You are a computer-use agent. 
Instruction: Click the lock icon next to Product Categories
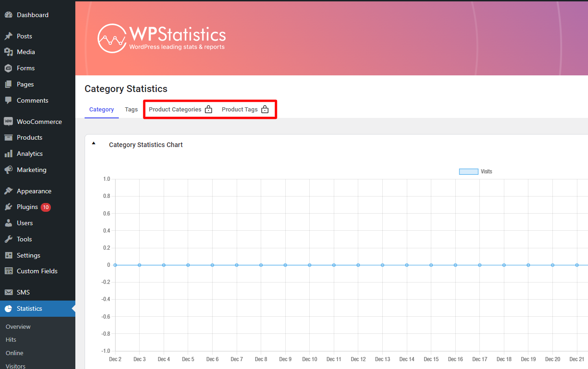pos(208,109)
